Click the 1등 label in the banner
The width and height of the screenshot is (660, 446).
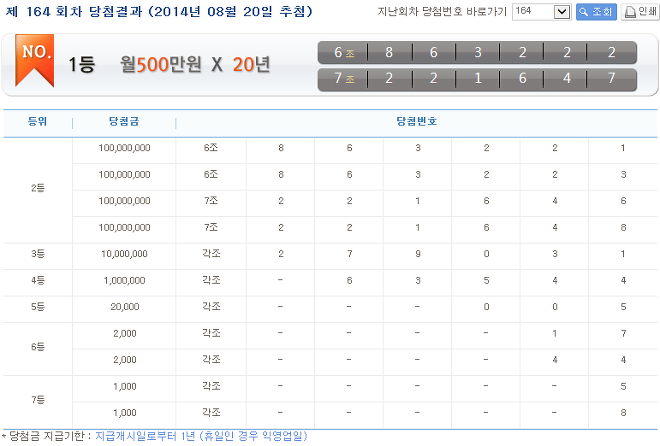(82, 65)
